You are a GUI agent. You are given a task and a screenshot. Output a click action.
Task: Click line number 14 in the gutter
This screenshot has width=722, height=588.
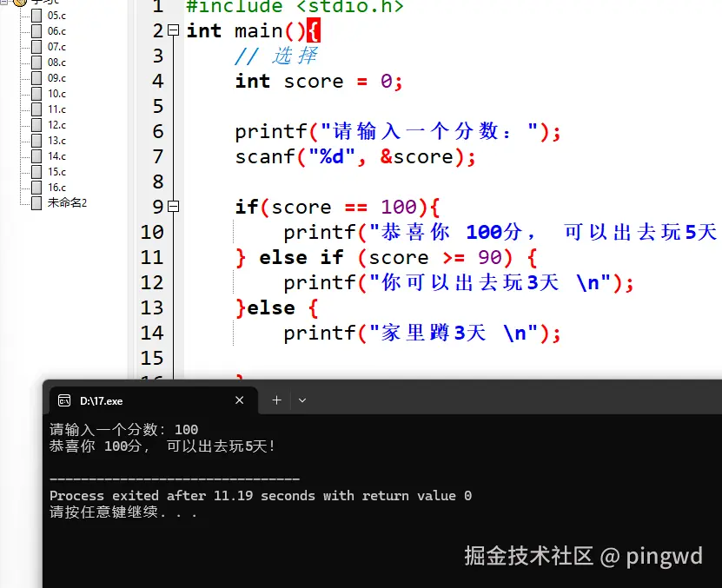(x=152, y=333)
